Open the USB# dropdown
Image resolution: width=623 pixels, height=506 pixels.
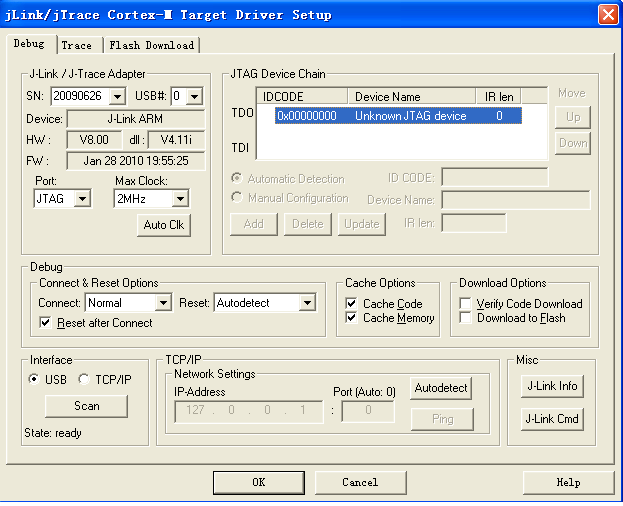pyautogui.click(x=194, y=97)
